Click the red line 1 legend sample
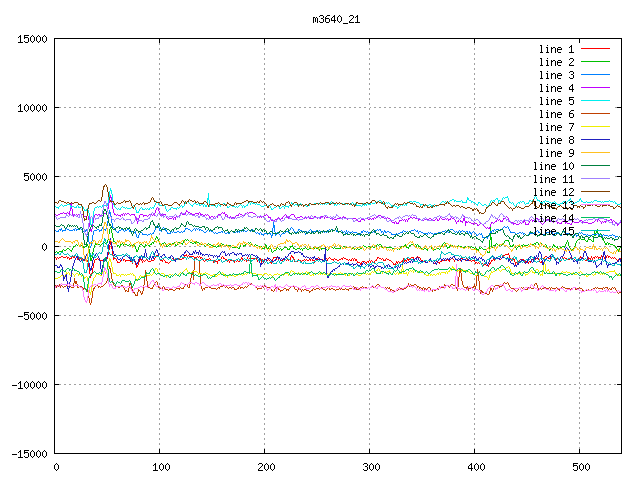 [x=595, y=49]
